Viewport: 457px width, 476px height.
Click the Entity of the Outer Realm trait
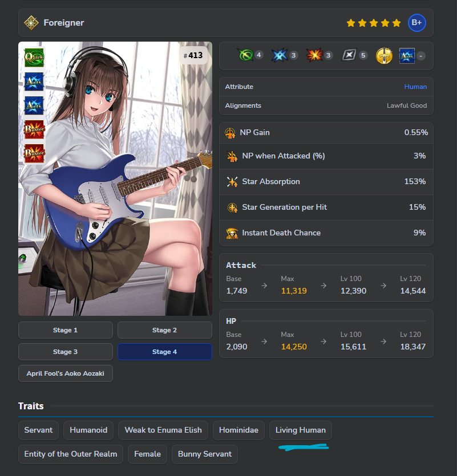[x=71, y=454]
